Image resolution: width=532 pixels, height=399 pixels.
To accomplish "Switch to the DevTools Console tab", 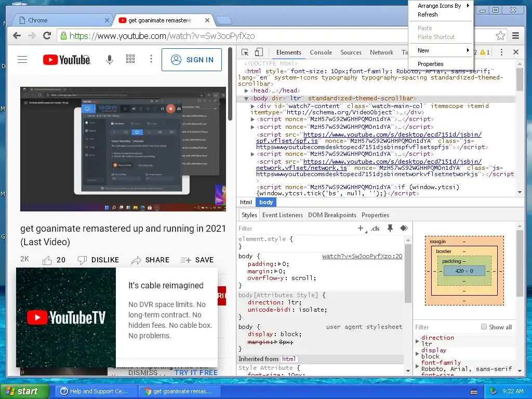I will [x=321, y=52].
